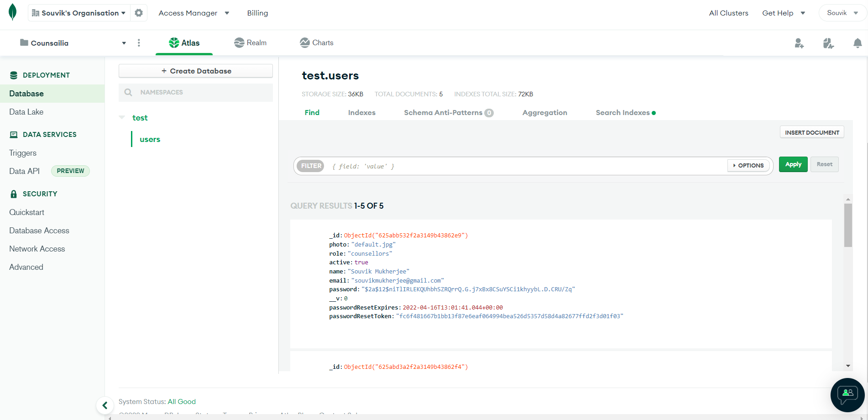Click the search magnifier in Namespaces
The height and width of the screenshot is (420, 868).
tap(128, 92)
